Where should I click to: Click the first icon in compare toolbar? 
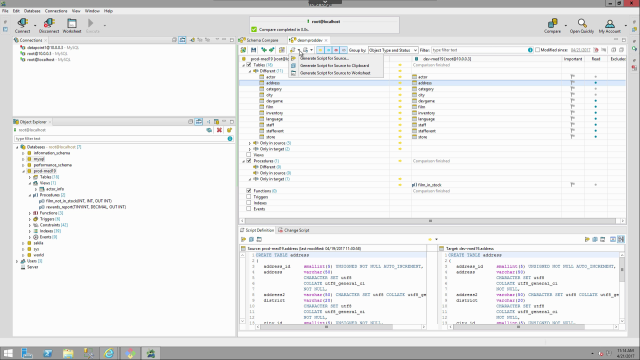coord(243,50)
